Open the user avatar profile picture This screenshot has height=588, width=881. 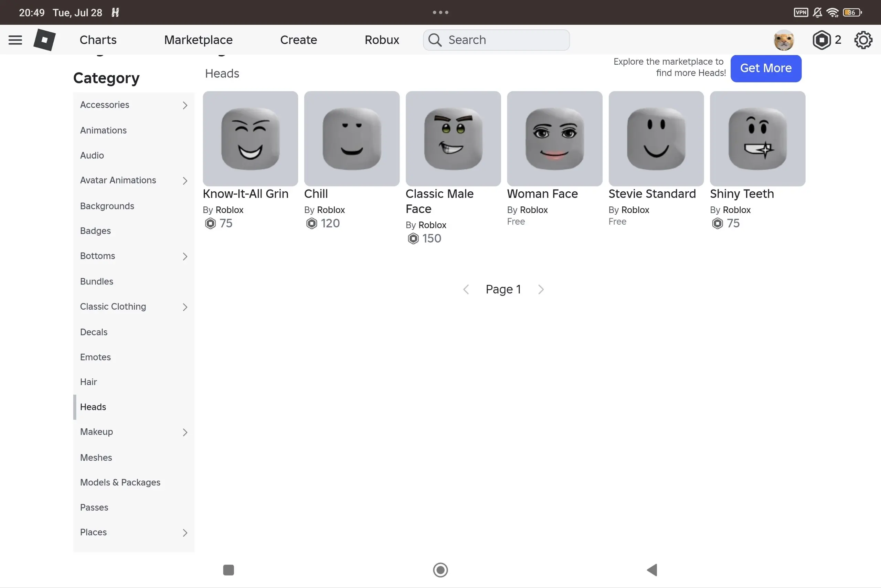point(784,40)
